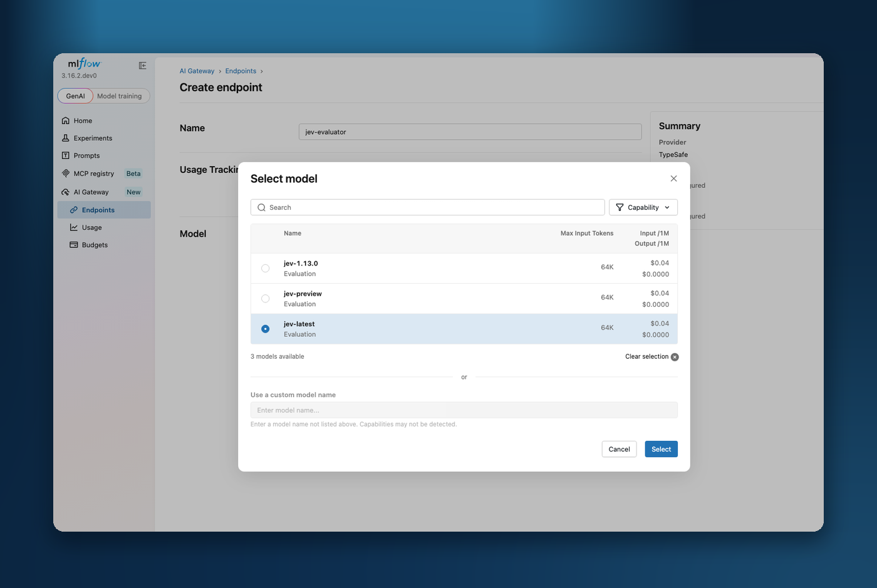Open Endpoints in the sidebar
This screenshot has height=588, width=877.
pos(104,210)
